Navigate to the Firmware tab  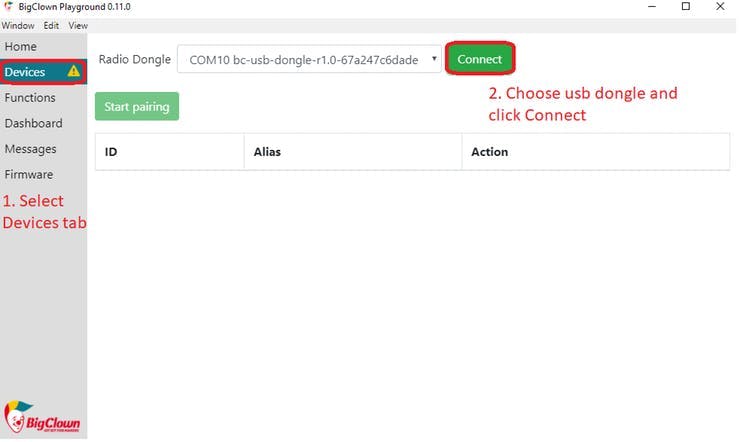coord(29,175)
